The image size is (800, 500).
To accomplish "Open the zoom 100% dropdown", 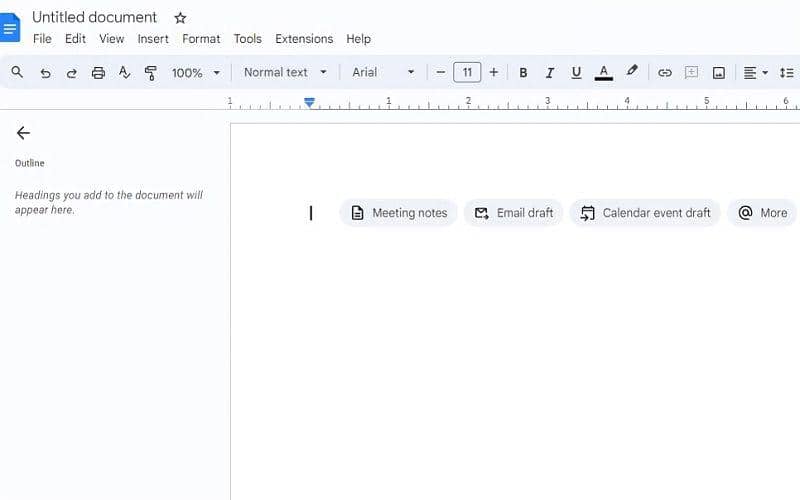I will (195, 72).
